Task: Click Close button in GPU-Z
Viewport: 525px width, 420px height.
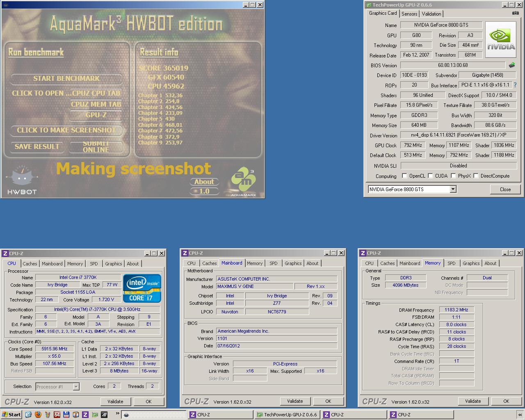Action: point(505,189)
